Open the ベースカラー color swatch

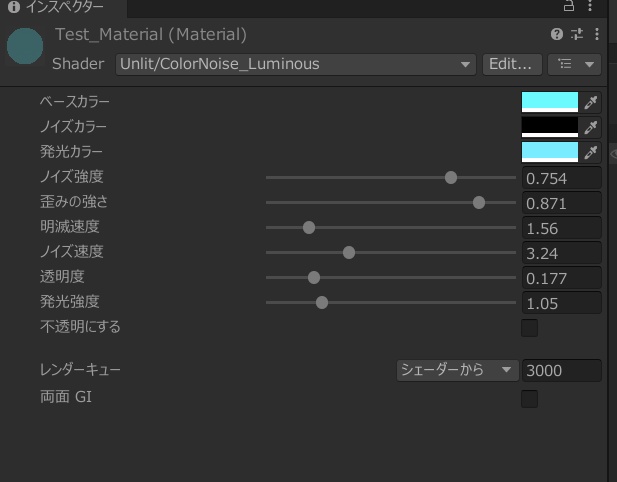(x=550, y=102)
